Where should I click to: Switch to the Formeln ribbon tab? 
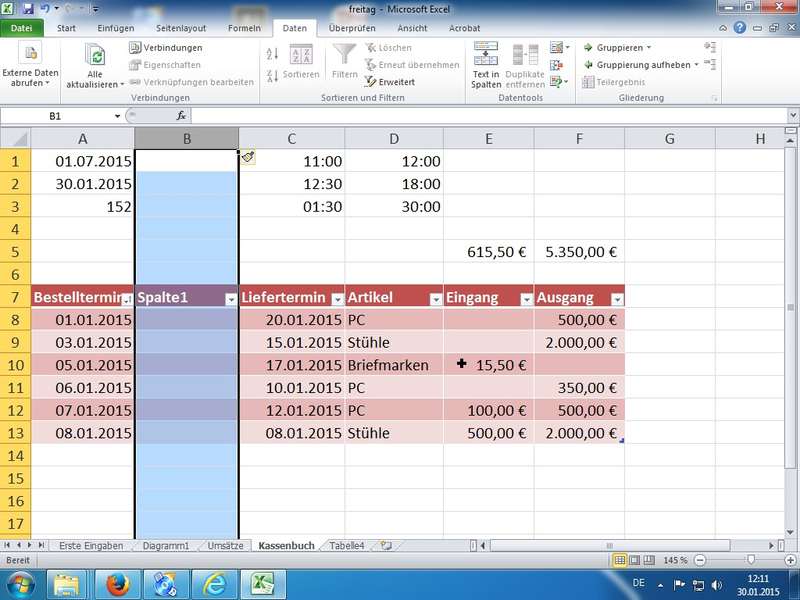click(x=244, y=28)
